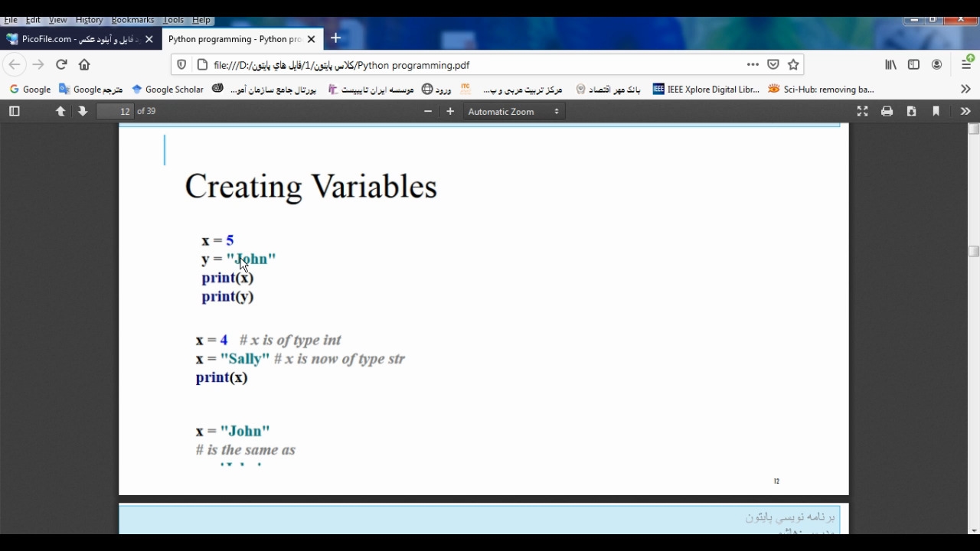Switch to the PicoFile.com tab
This screenshot has height=551, width=980.
[x=75, y=39]
